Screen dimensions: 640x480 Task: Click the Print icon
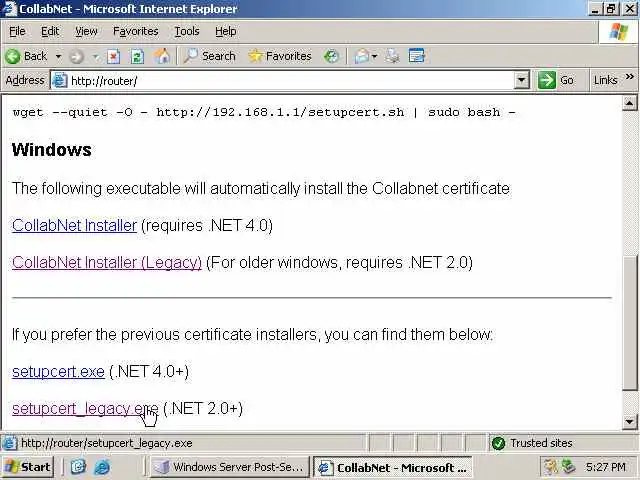click(x=393, y=56)
